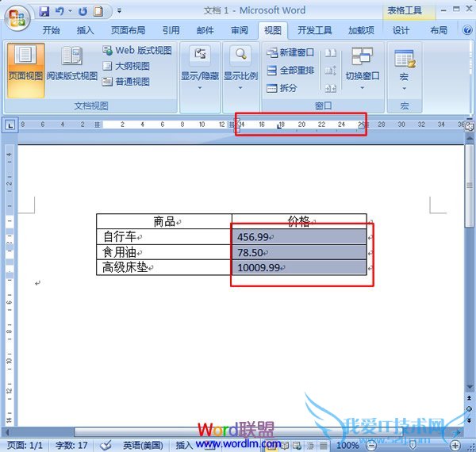Select 普通视图 draft view

click(x=126, y=82)
